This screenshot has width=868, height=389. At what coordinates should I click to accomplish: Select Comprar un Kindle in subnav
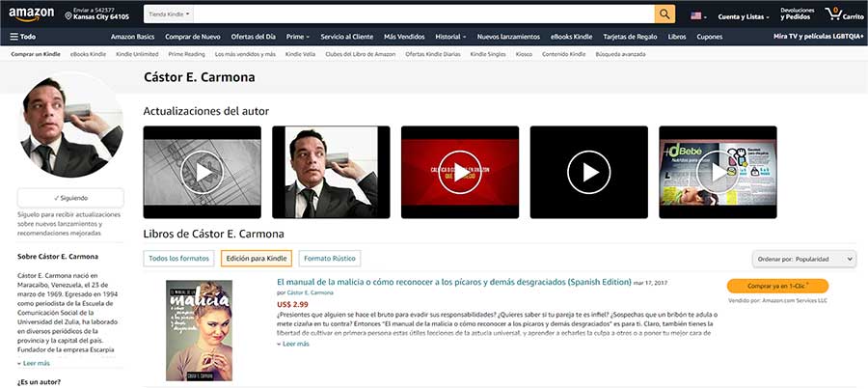tap(36, 54)
